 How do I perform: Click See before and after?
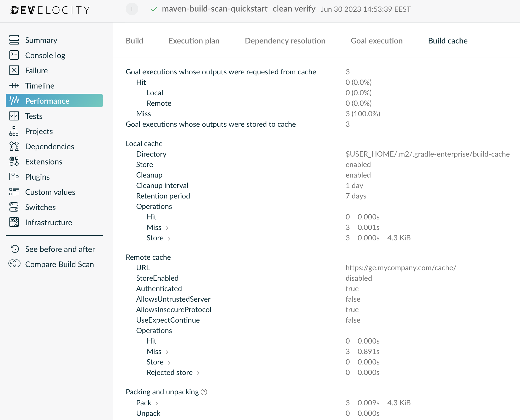point(60,249)
